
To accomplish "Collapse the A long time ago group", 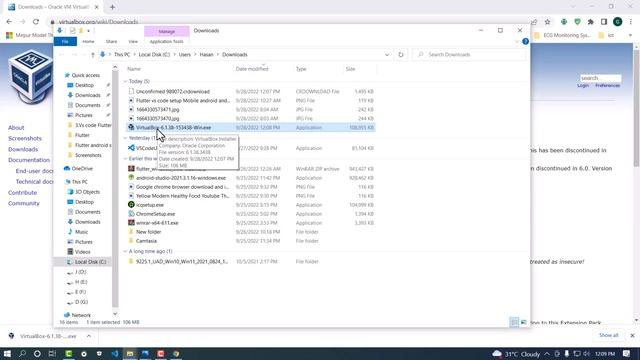I will 125,251.
